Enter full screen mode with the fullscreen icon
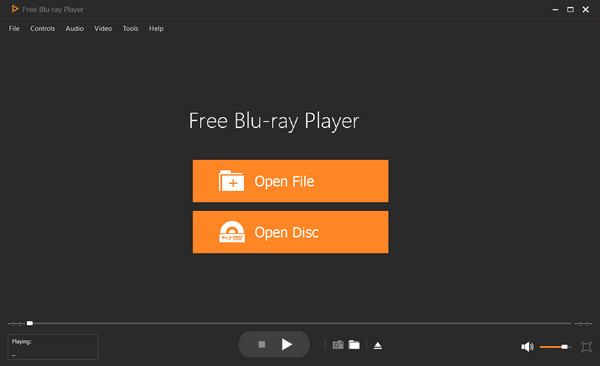This screenshot has width=600, height=366. pos(586,347)
